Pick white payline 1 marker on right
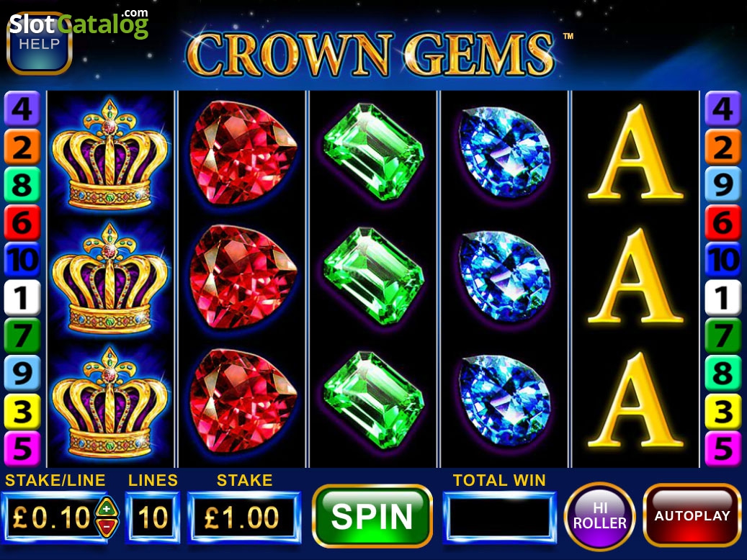This screenshot has height=560, width=747. click(x=723, y=297)
